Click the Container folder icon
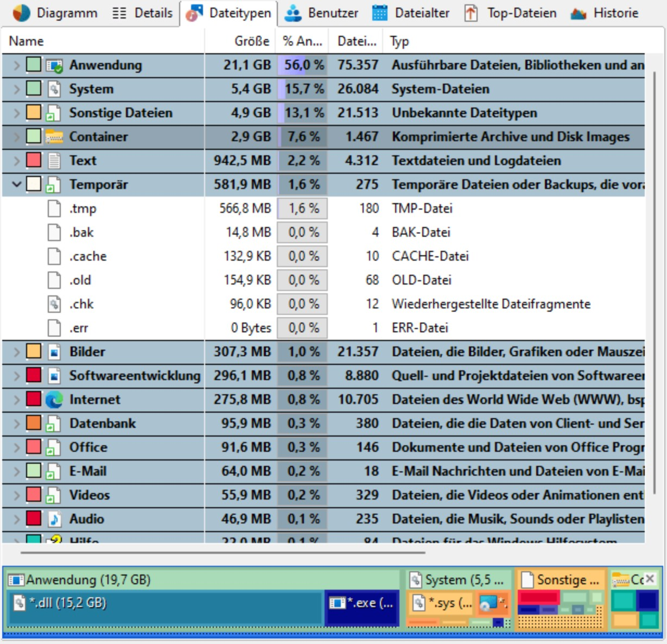This screenshot has width=667, height=644. [54, 137]
